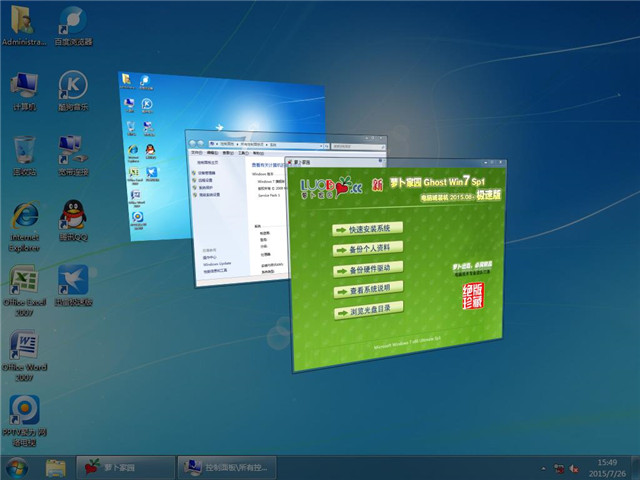Open the Administrator folder desktop icon

(24, 24)
